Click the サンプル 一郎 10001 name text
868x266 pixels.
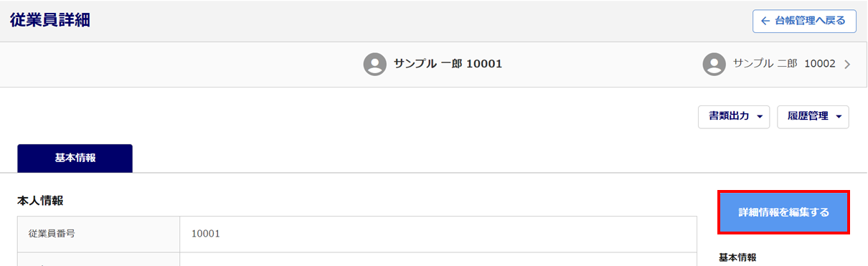448,64
